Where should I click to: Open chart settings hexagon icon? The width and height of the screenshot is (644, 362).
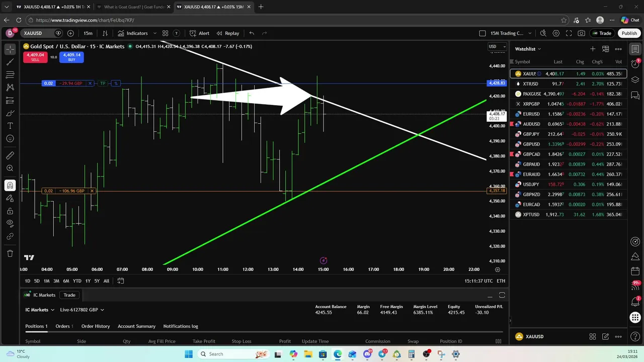click(x=556, y=33)
